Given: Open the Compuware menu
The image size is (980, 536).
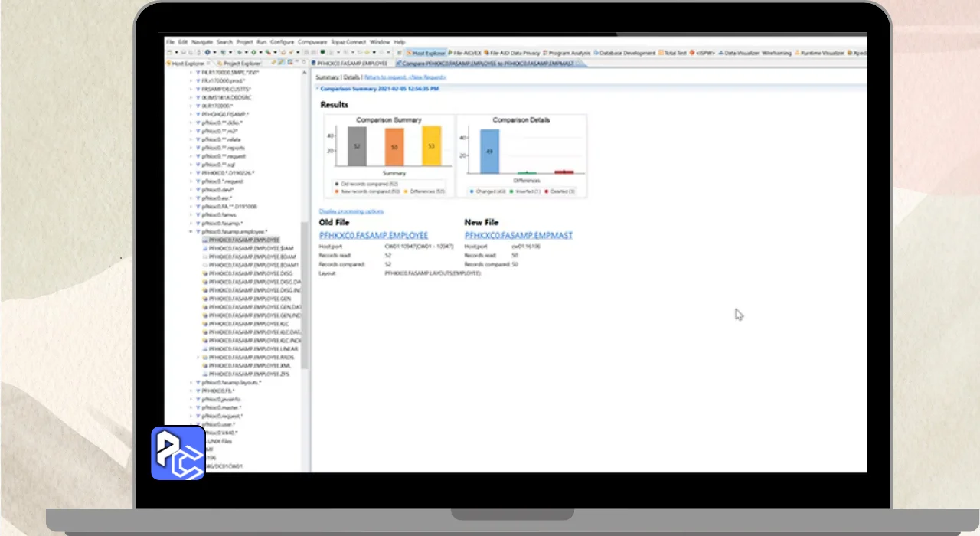Looking at the screenshot, I should click(312, 42).
